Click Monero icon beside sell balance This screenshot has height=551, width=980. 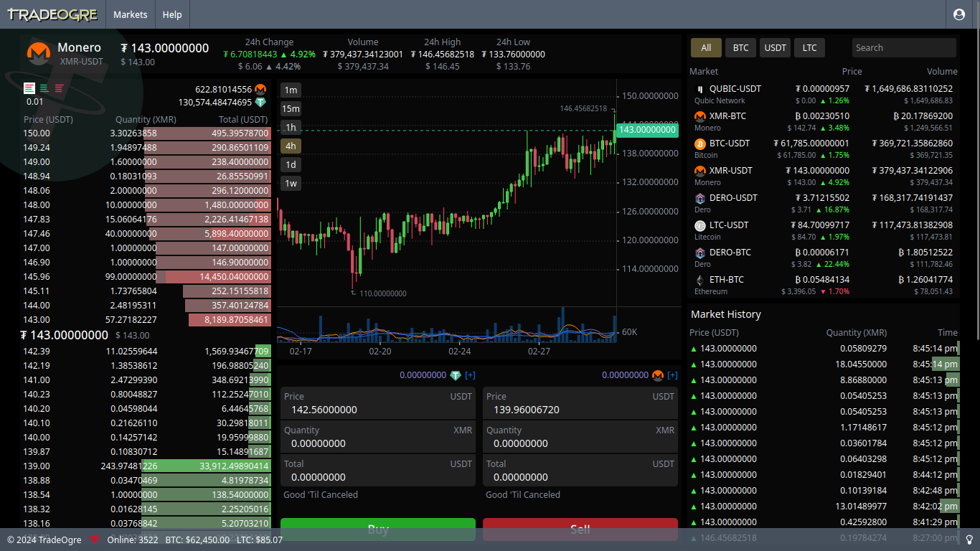[658, 375]
